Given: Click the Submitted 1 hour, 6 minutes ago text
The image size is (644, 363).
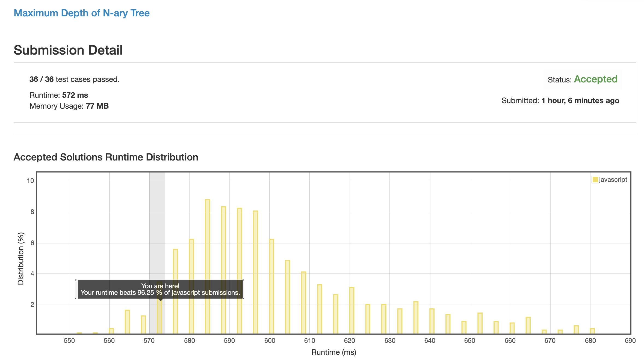Looking at the screenshot, I should tap(560, 100).
